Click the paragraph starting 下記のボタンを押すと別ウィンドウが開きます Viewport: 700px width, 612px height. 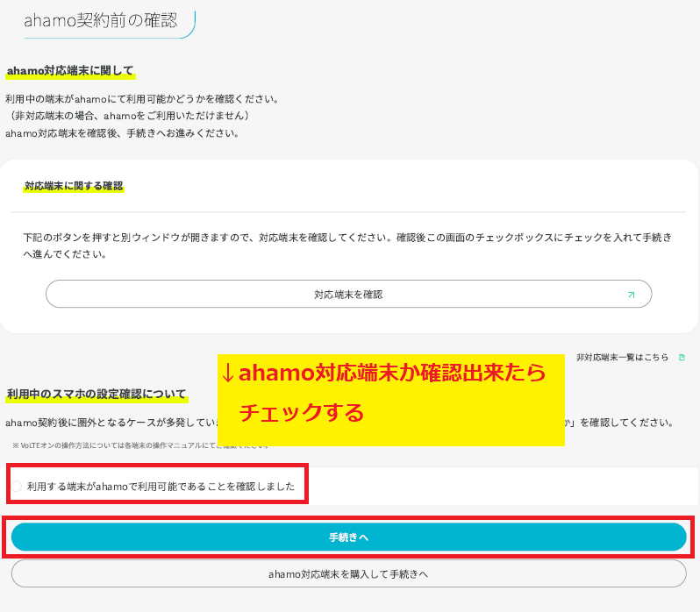click(347, 246)
